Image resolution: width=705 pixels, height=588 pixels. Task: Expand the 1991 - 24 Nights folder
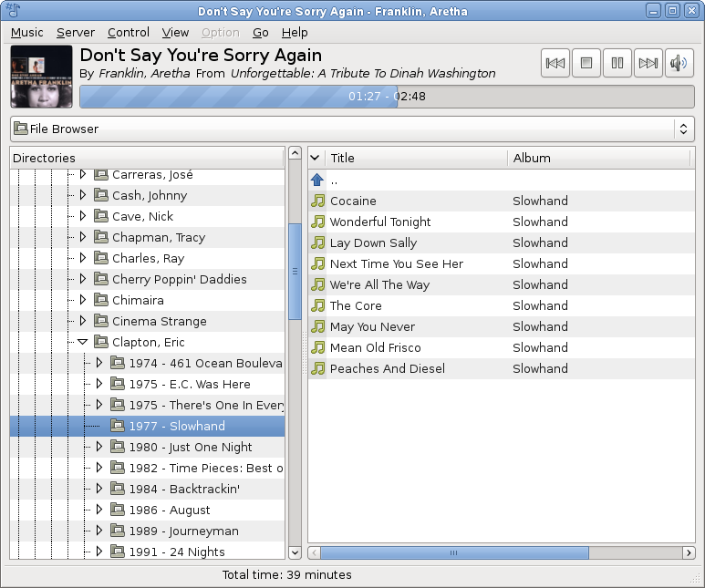click(x=99, y=552)
